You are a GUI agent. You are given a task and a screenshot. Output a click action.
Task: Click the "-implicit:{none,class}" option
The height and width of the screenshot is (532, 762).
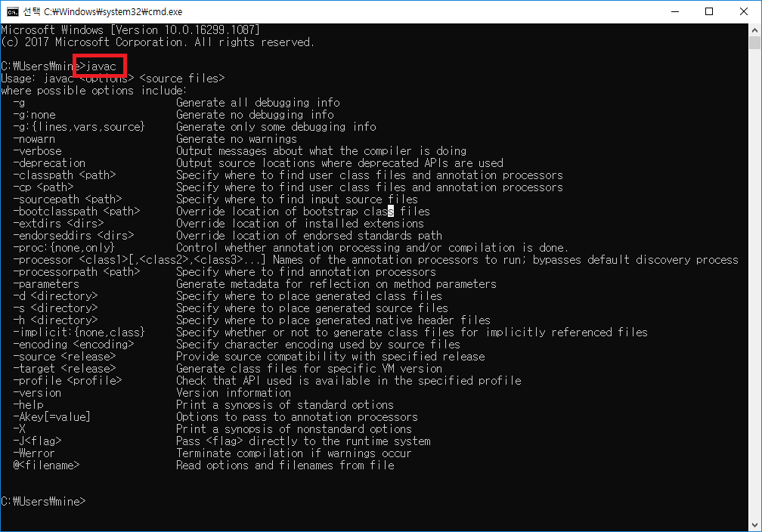tap(79, 332)
